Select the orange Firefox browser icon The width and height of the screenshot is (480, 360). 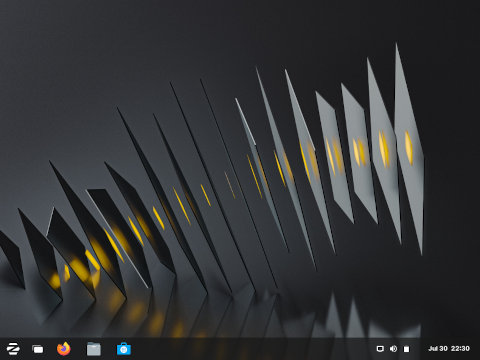click(x=64, y=349)
